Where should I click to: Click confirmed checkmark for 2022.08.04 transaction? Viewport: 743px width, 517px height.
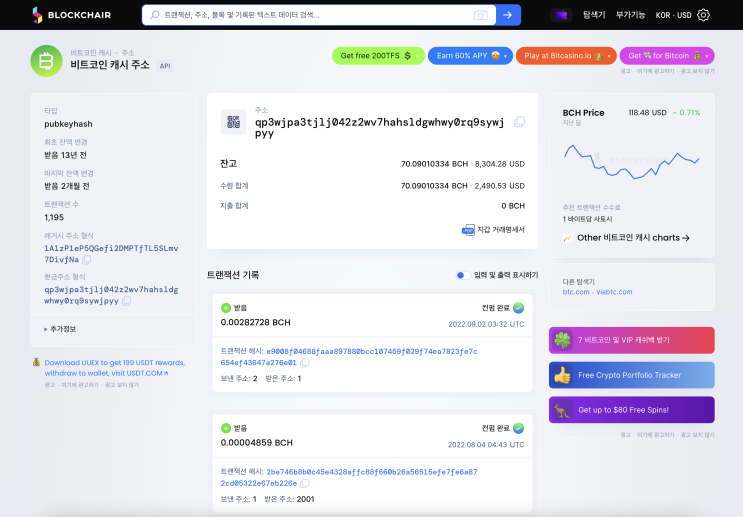click(518, 428)
